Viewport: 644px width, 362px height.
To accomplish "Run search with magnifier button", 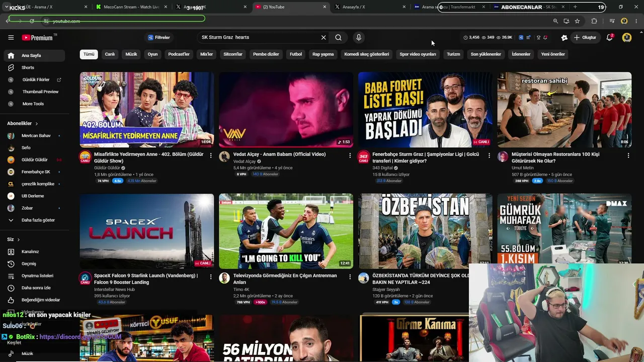I will pos(339,37).
